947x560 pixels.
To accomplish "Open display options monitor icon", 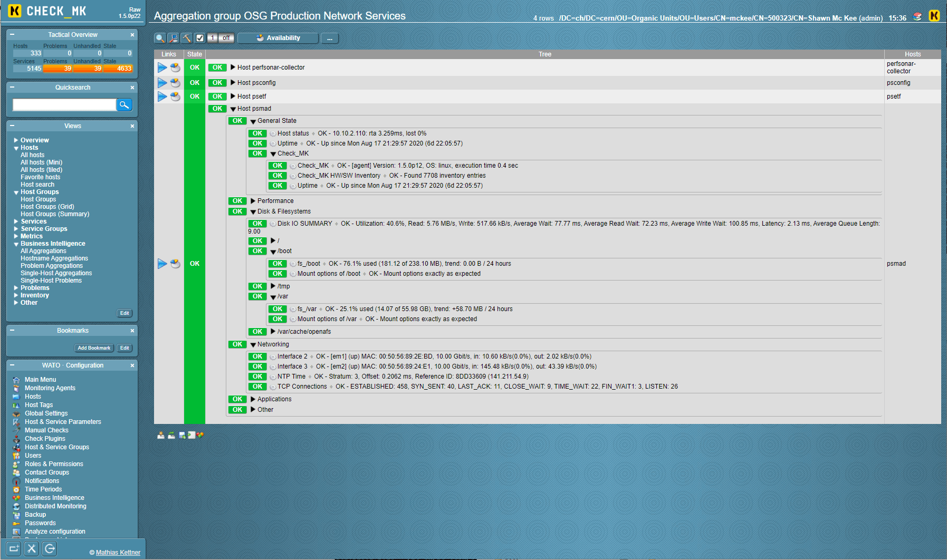I will point(173,38).
